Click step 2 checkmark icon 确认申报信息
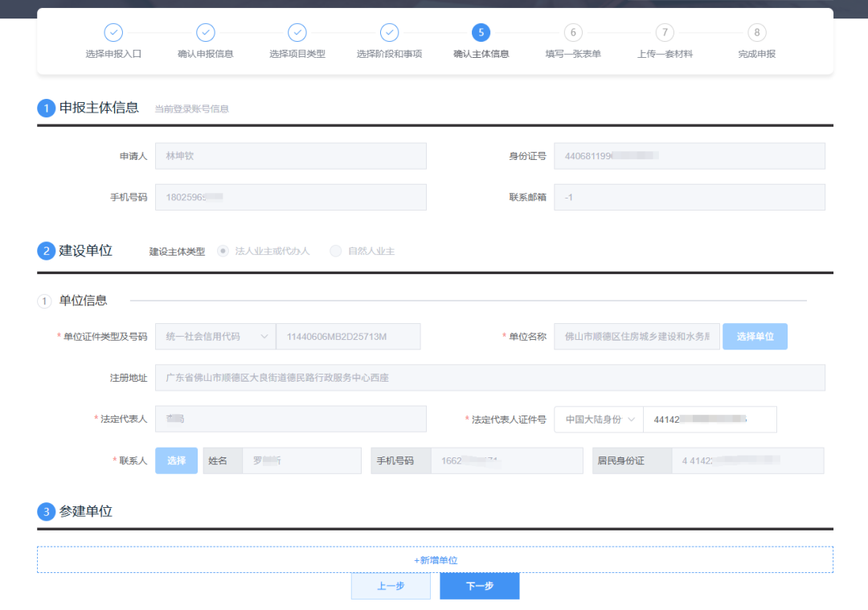 (206, 33)
